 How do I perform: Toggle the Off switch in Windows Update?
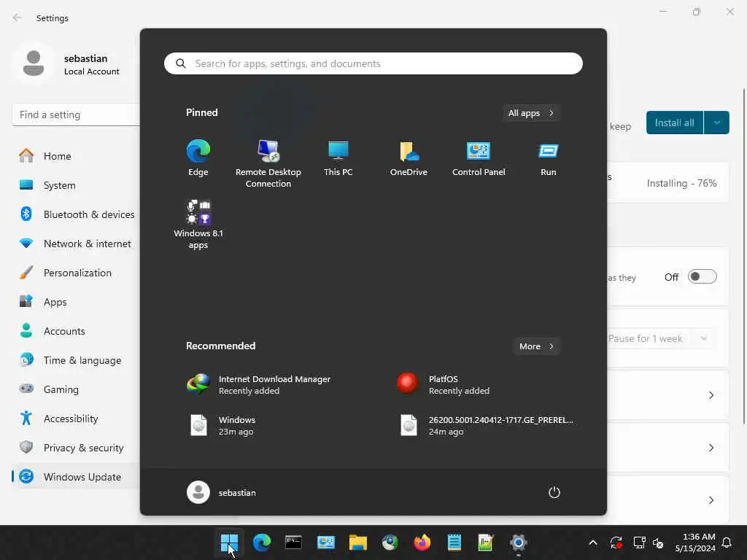tap(703, 276)
